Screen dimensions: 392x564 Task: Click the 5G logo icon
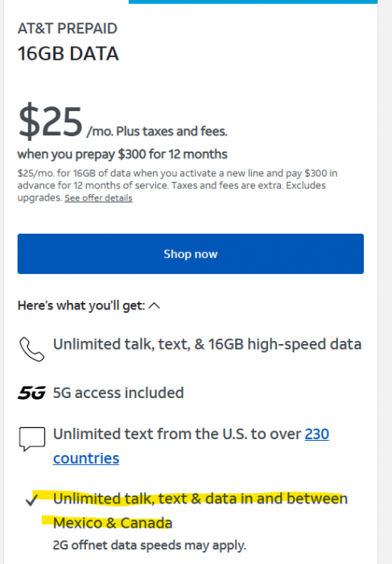[31, 393]
